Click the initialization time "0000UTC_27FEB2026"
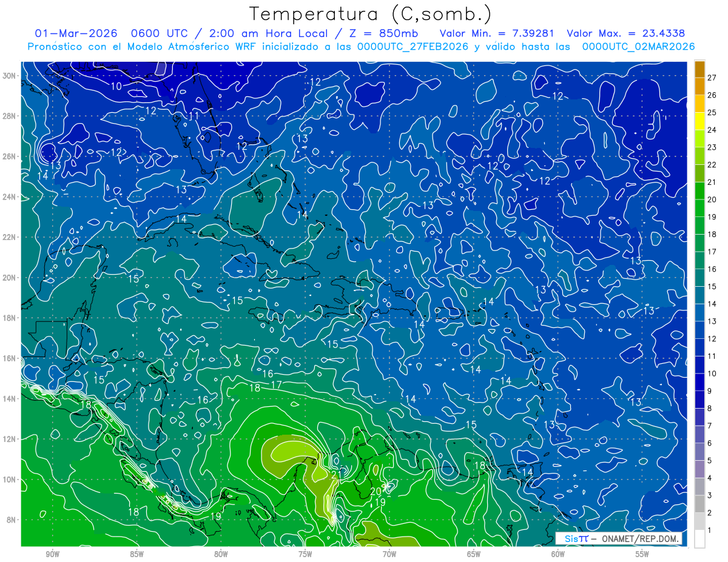This screenshot has height=562, width=728. coord(413,47)
